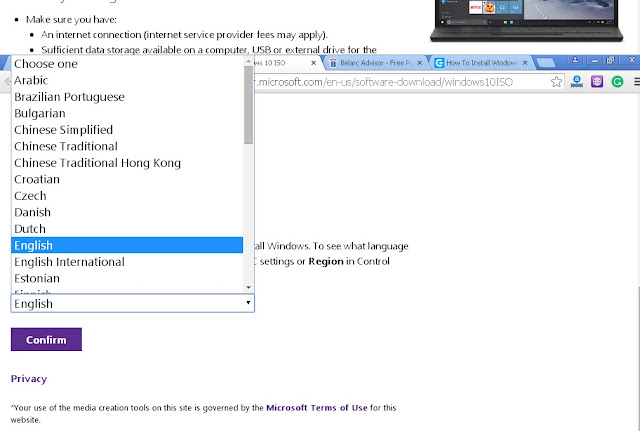Open the language combo box showing English
The image size is (640, 431).
pos(133,304)
